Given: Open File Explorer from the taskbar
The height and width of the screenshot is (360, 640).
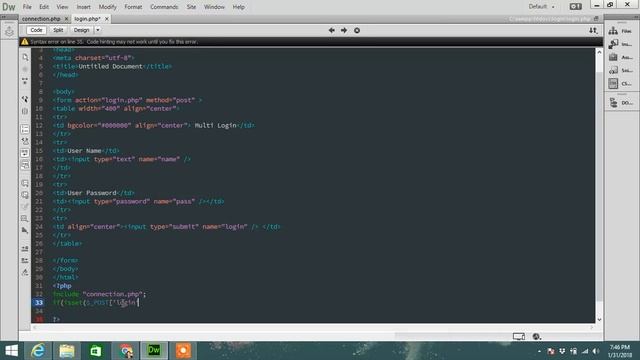Looking at the screenshot, I should (x=67, y=351).
